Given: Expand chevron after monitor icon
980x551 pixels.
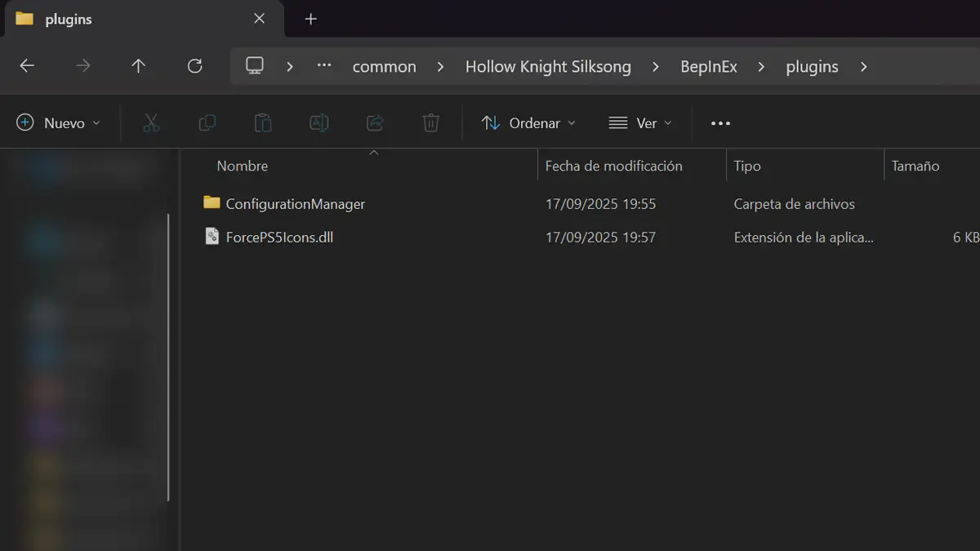Looking at the screenshot, I should [290, 66].
